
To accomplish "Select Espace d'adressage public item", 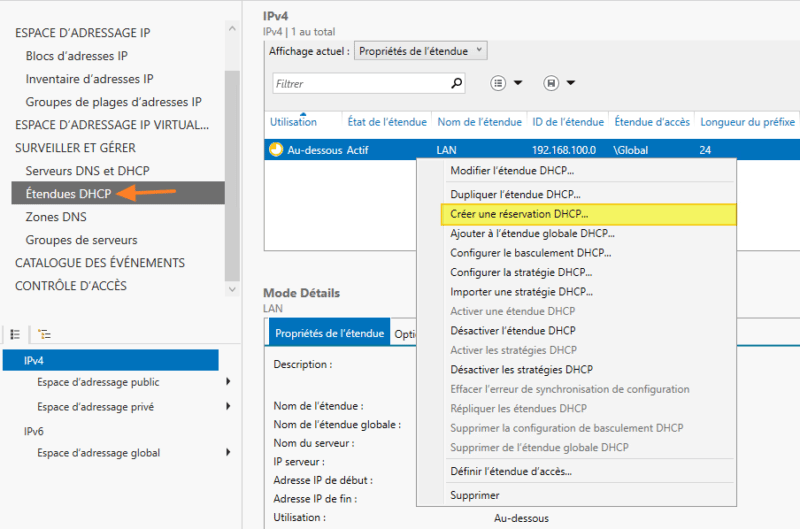I will coord(98,382).
